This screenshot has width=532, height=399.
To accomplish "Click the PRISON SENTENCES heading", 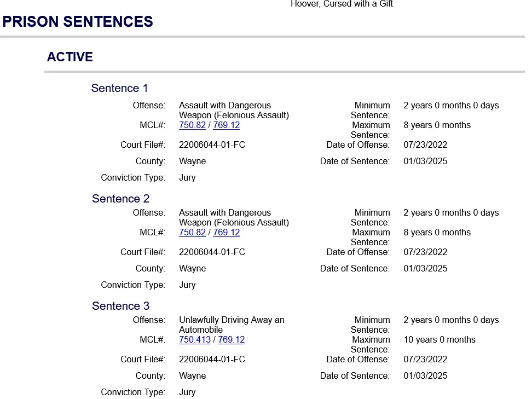I will coord(78,22).
